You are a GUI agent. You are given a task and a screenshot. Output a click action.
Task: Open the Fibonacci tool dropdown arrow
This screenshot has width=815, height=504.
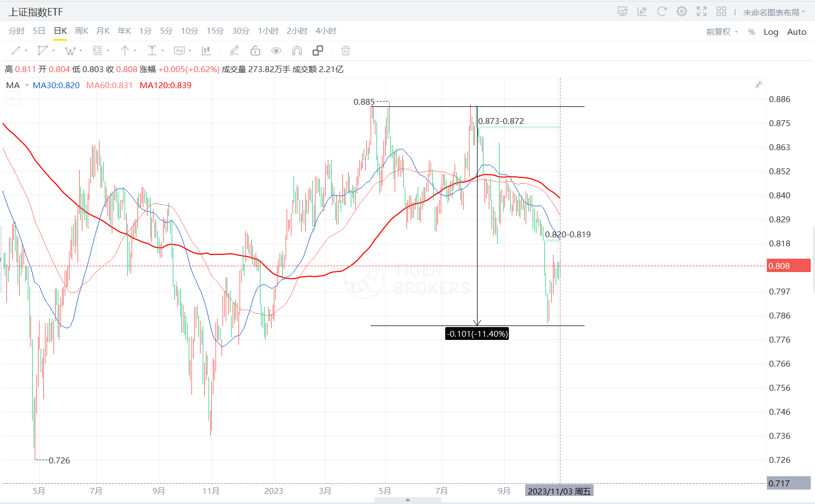(x=108, y=51)
